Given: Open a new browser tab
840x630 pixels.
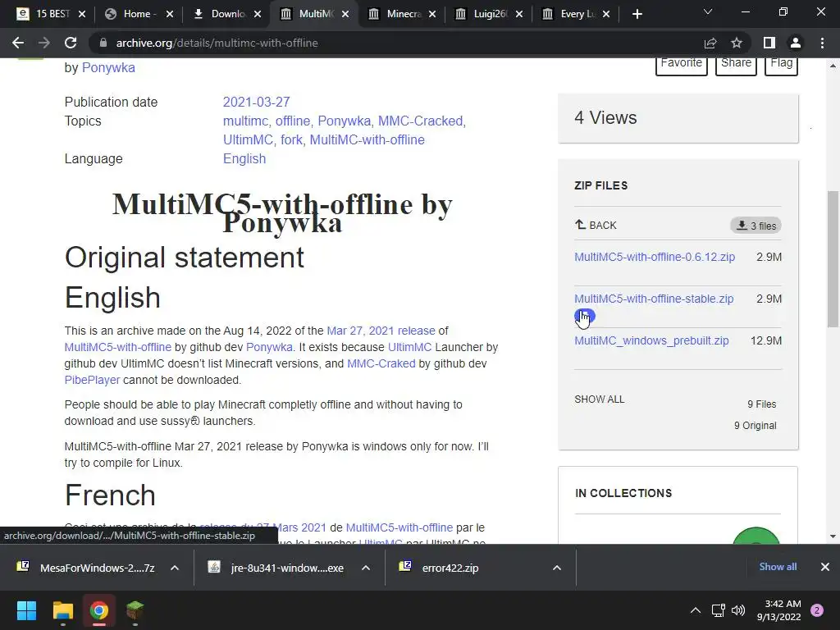Looking at the screenshot, I should tap(637, 14).
